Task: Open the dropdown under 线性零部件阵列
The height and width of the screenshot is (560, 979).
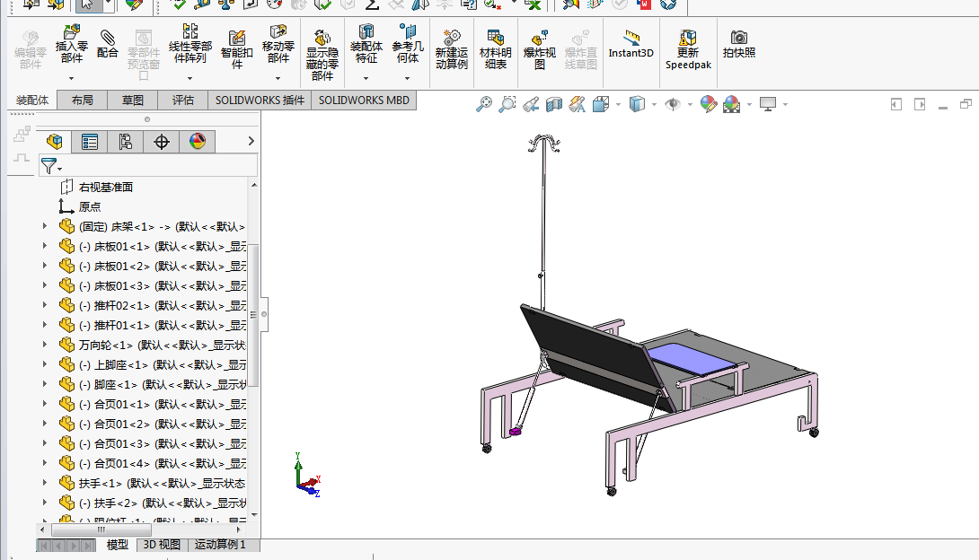Action: (190, 79)
